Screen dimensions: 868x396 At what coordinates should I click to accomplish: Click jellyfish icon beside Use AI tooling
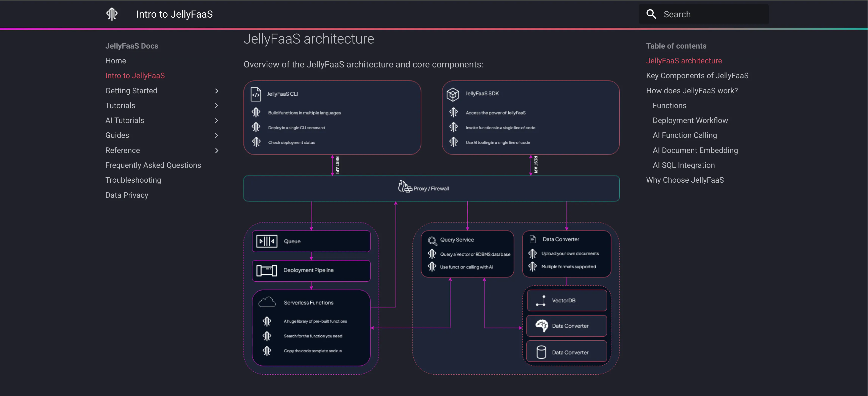tap(453, 142)
